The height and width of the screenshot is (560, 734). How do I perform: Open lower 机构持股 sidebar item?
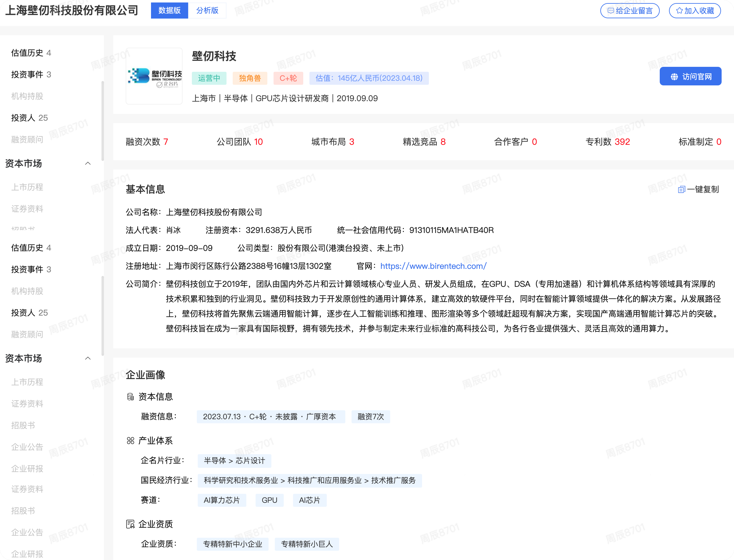(27, 291)
